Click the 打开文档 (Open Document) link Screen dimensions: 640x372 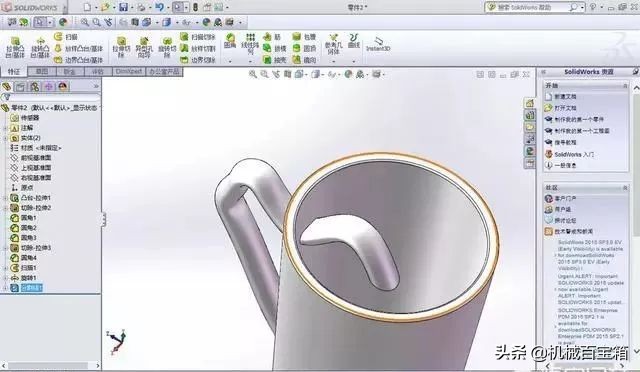[565, 108]
